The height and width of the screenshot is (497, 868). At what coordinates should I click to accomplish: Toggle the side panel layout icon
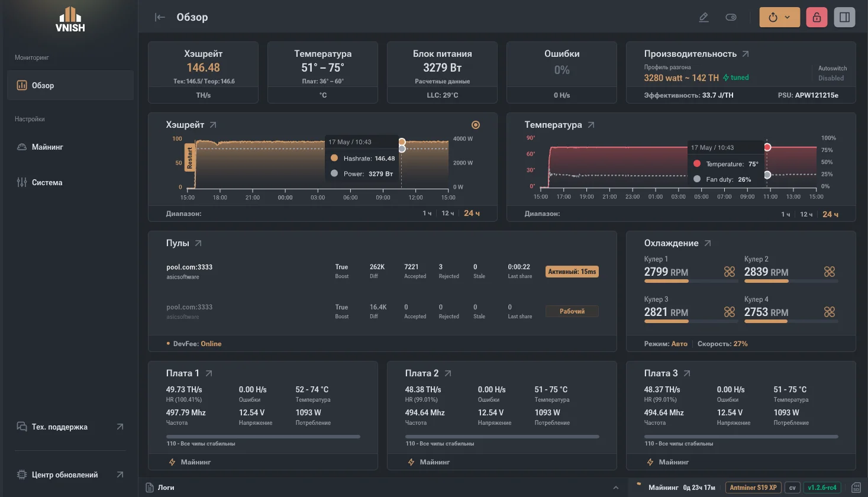coord(844,17)
